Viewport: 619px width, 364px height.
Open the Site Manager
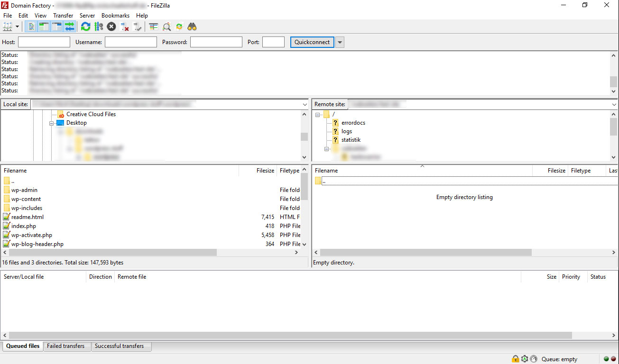click(8, 27)
